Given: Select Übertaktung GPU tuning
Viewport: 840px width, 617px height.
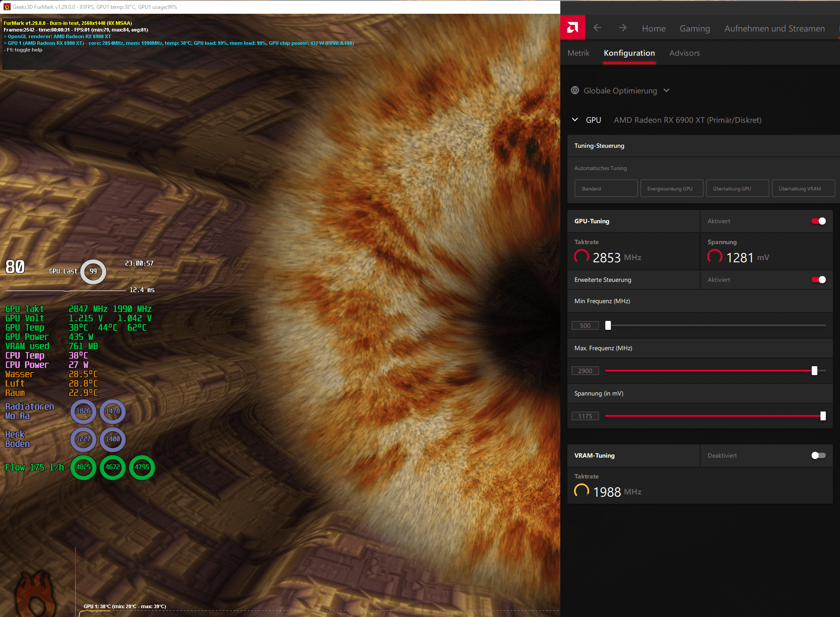Looking at the screenshot, I should point(737,188).
